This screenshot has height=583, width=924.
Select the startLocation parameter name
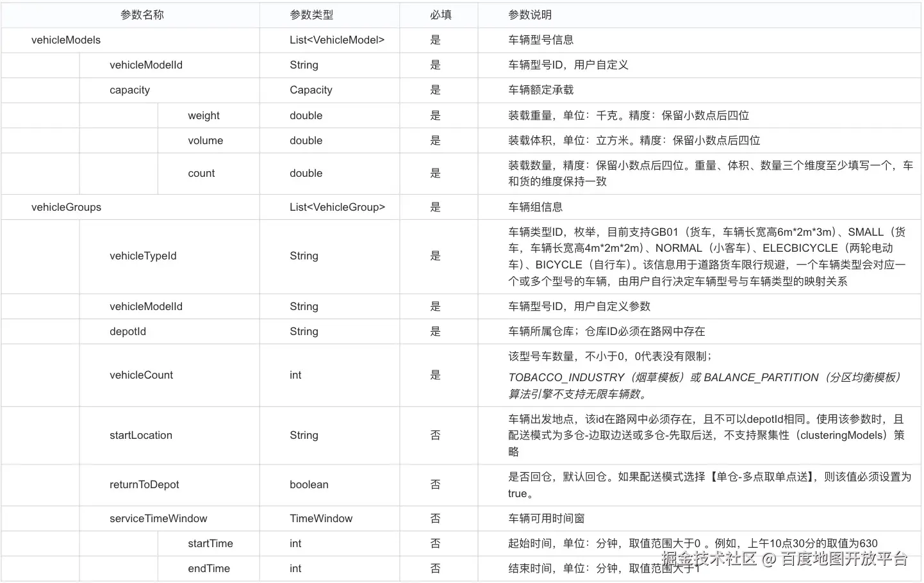point(141,435)
